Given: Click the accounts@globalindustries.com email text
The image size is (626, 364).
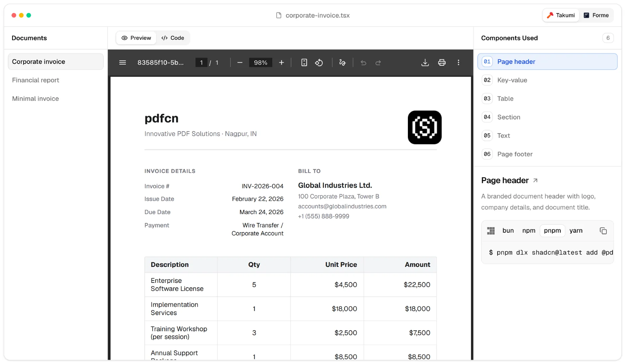Looking at the screenshot, I should click(342, 206).
